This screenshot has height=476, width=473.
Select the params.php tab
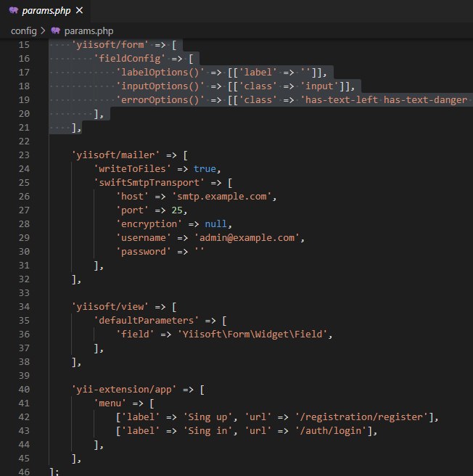pyautogui.click(x=45, y=11)
